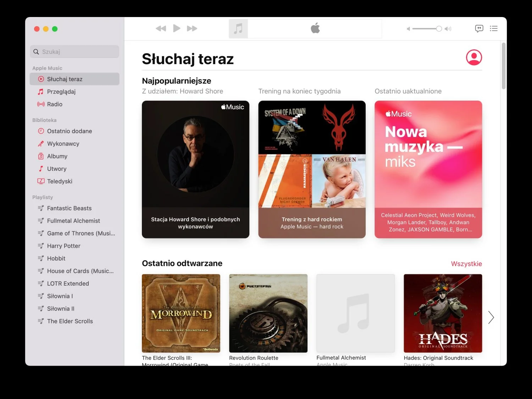Click the Play button in toolbar
Screen dimensions: 532x399
pyautogui.click(x=177, y=28)
